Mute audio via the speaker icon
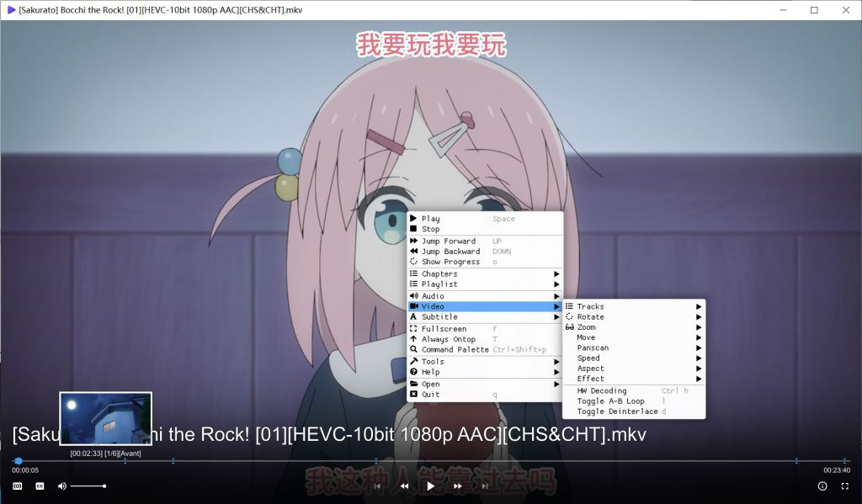Screen dimensions: 862x504 click(61, 485)
